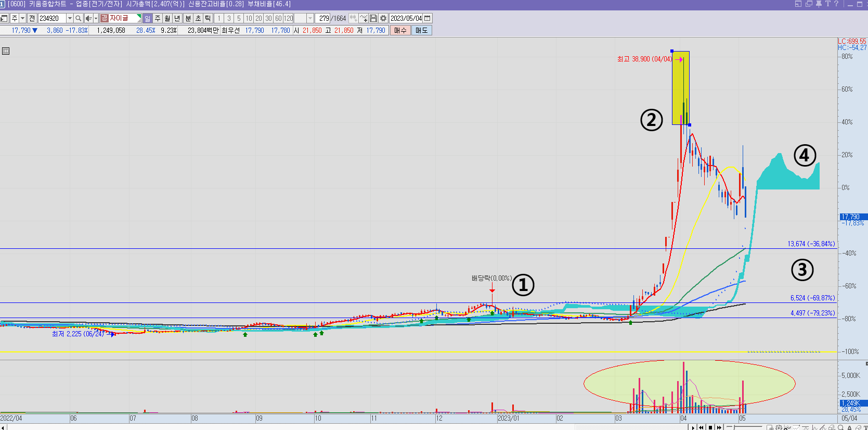Click the window layout icon in title bar
The height and width of the screenshot is (430, 868).
(798, 4)
